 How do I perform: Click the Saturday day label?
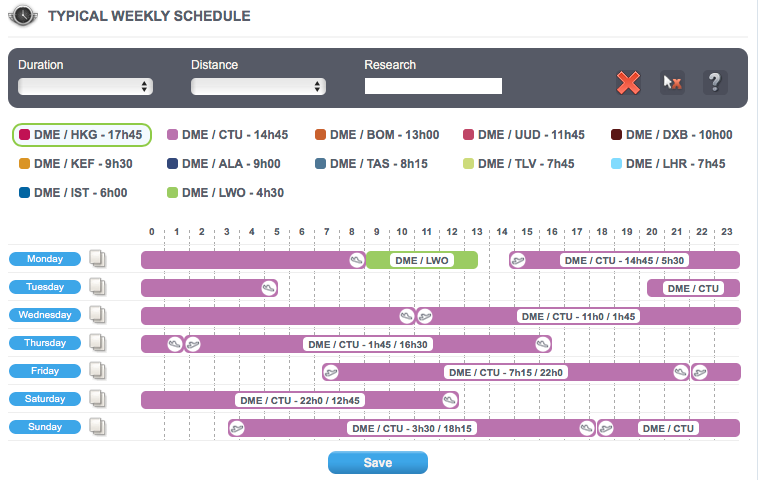tap(45, 399)
